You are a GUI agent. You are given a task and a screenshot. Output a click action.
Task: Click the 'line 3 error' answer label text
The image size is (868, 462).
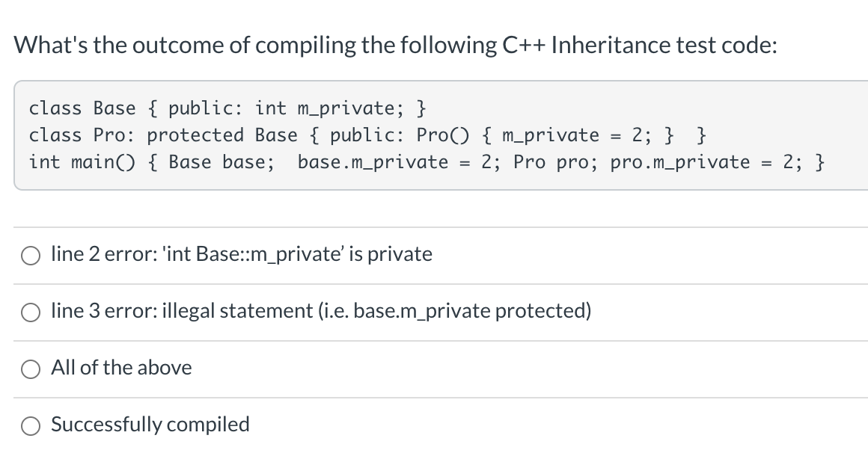click(x=320, y=311)
